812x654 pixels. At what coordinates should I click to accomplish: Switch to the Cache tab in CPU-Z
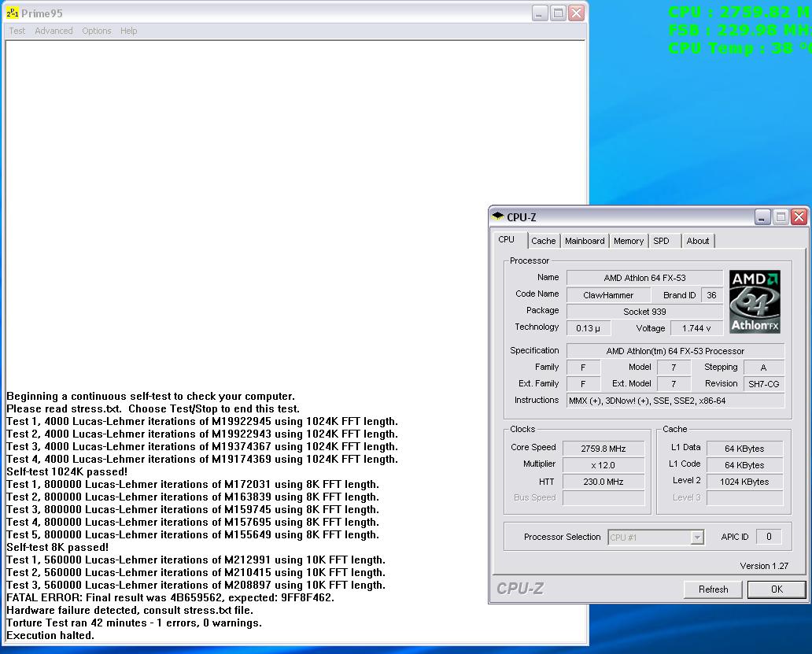(x=543, y=241)
